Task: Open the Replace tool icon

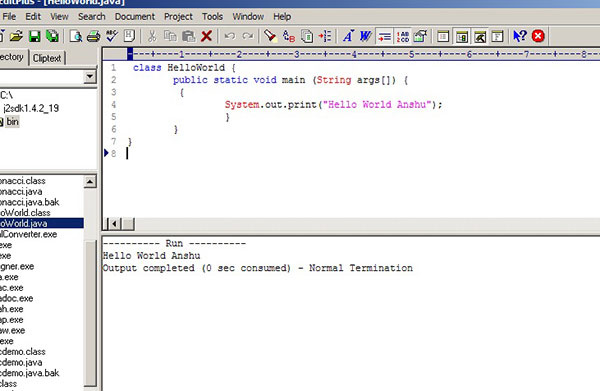Action: click(x=289, y=36)
